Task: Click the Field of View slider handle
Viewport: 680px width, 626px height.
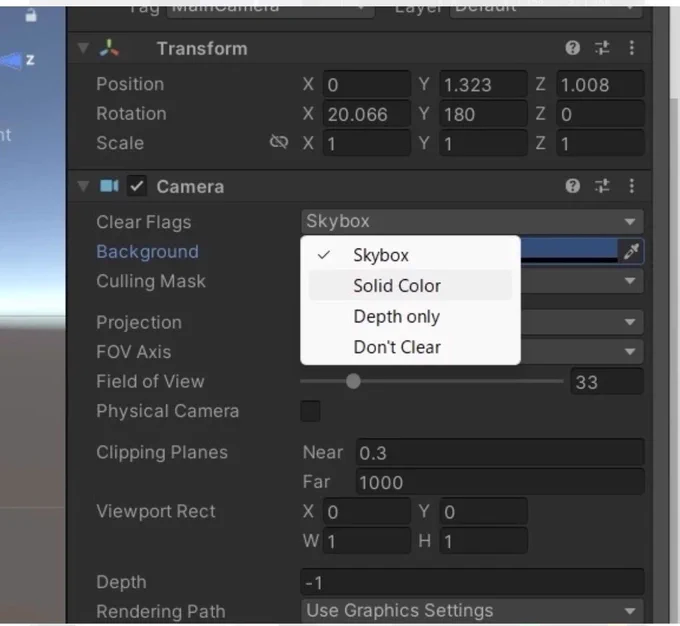Action: point(353,381)
